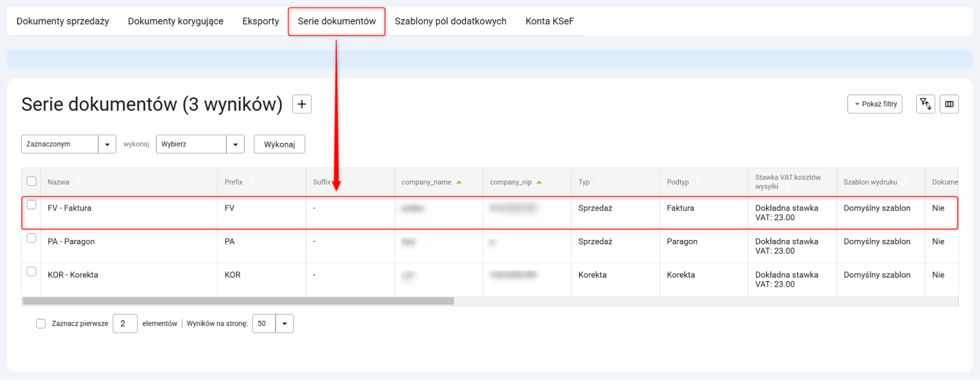980x380 pixels.
Task: Open results per page dropdown
Action: (x=284, y=324)
